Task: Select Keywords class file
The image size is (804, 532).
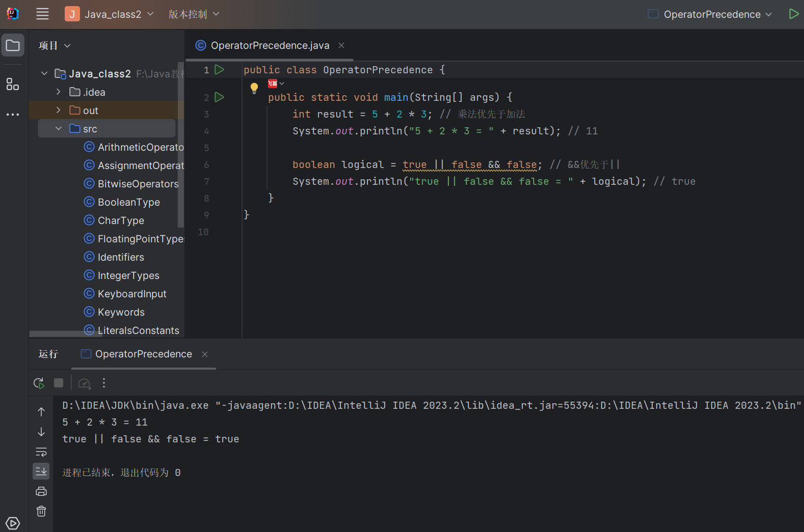Action: (114, 312)
